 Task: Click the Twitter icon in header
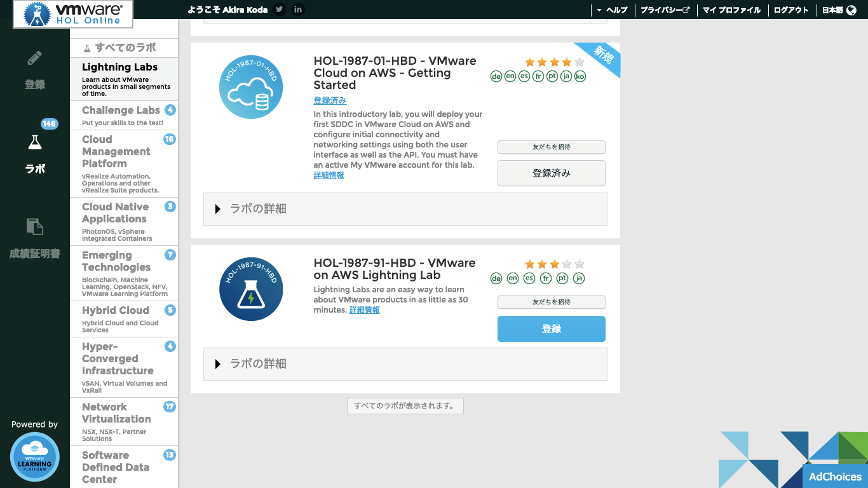coord(279,10)
